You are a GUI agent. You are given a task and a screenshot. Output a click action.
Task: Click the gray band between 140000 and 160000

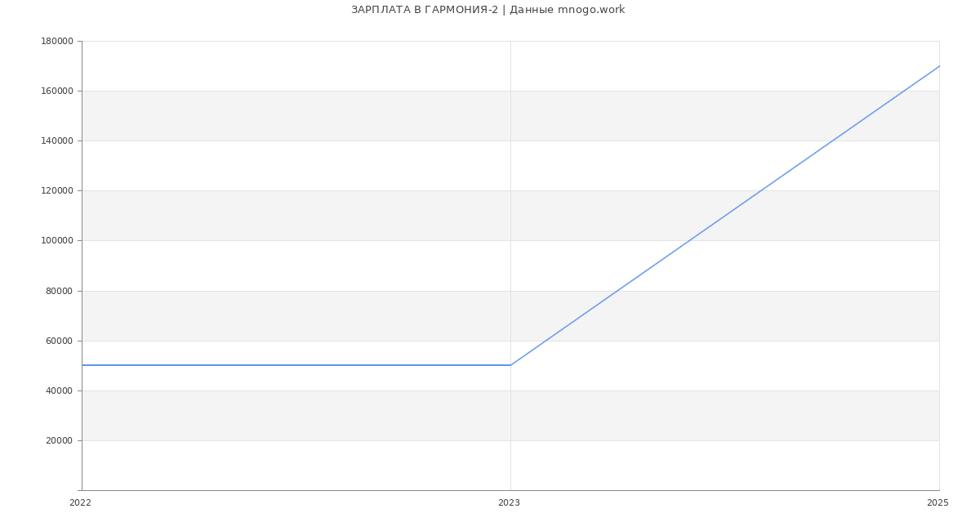510,115
